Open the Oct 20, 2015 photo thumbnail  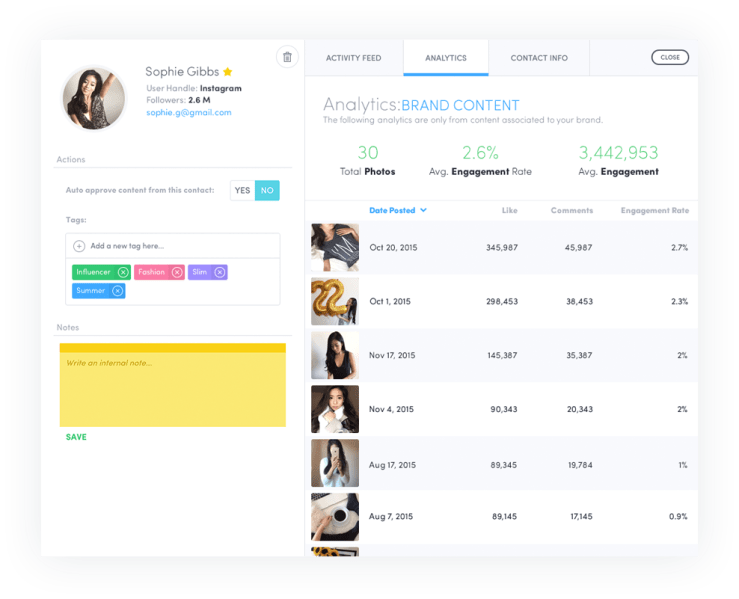click(335, 247)
